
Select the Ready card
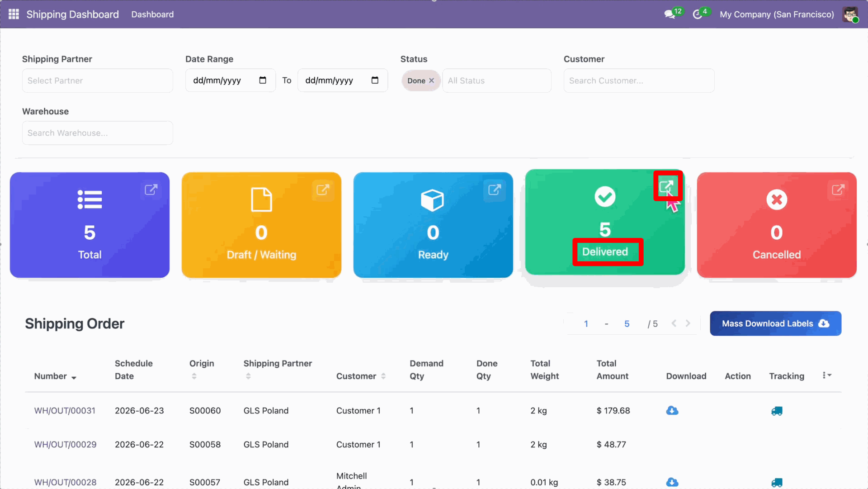433,225
